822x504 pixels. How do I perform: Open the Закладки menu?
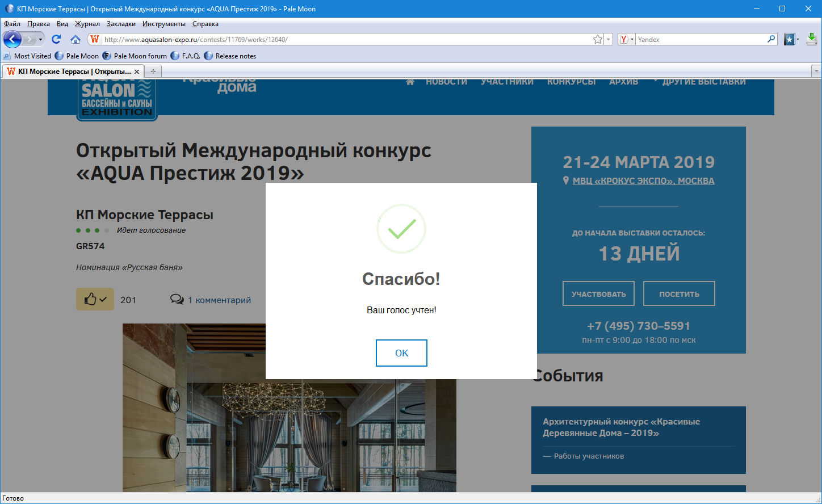[121, 24]
